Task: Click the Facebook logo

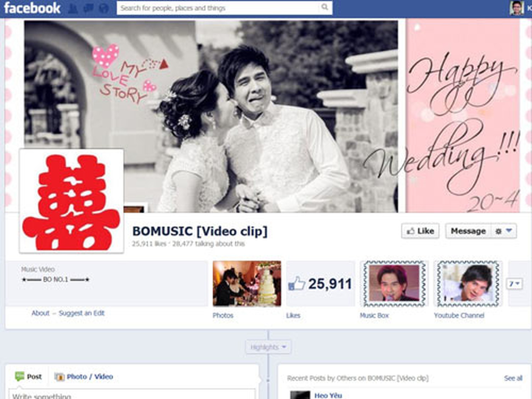Action: pyautogui.click(x=32, y=8)
